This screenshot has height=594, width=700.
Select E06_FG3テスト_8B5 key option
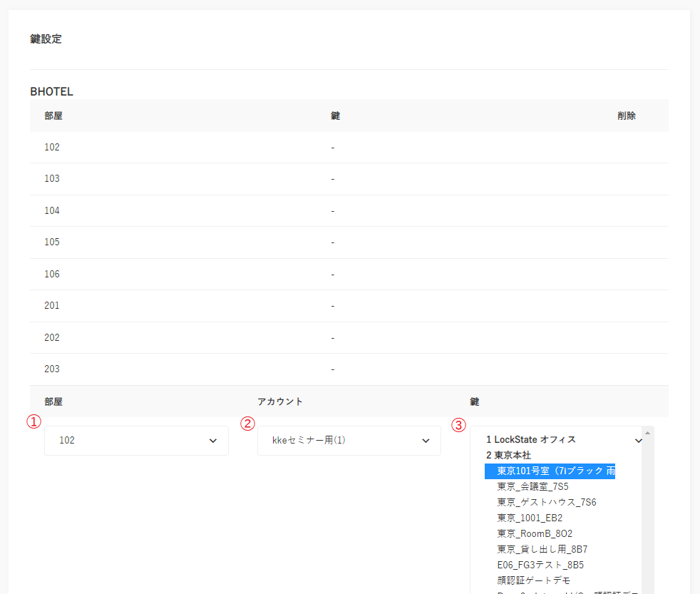[x=540, y=565]
